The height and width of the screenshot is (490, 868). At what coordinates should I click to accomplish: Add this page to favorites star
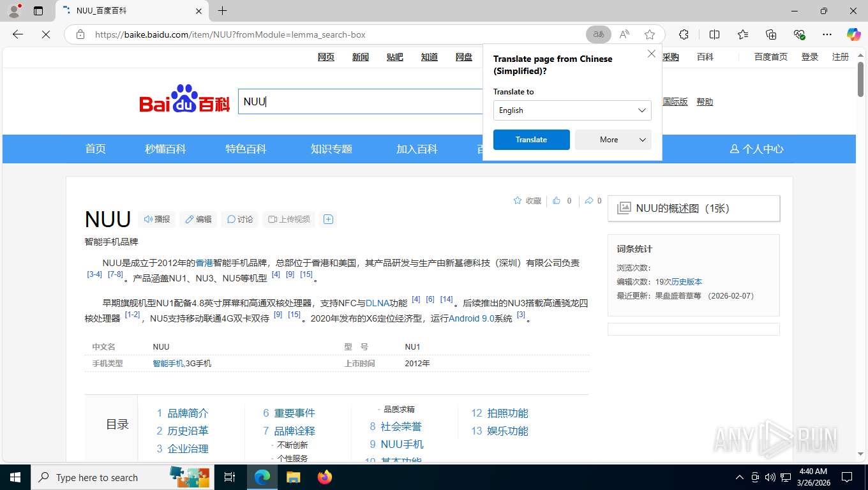[650, 34]
